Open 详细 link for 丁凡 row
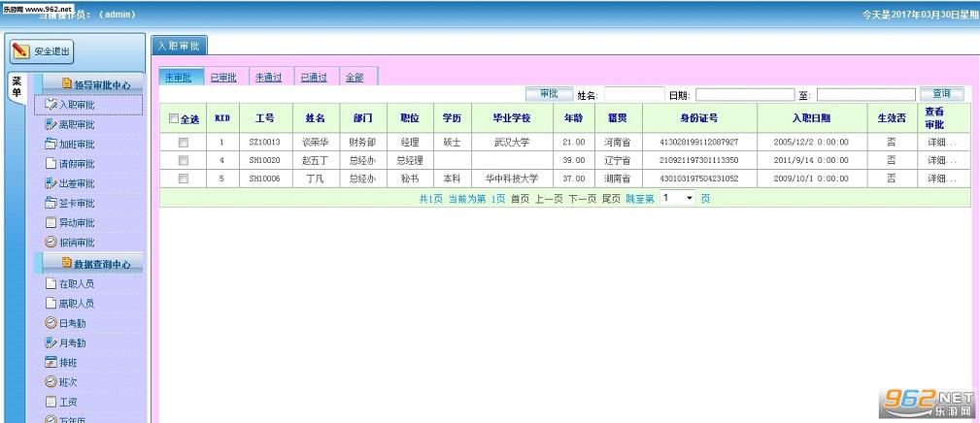The image size is (980, 423). (941, 179)
